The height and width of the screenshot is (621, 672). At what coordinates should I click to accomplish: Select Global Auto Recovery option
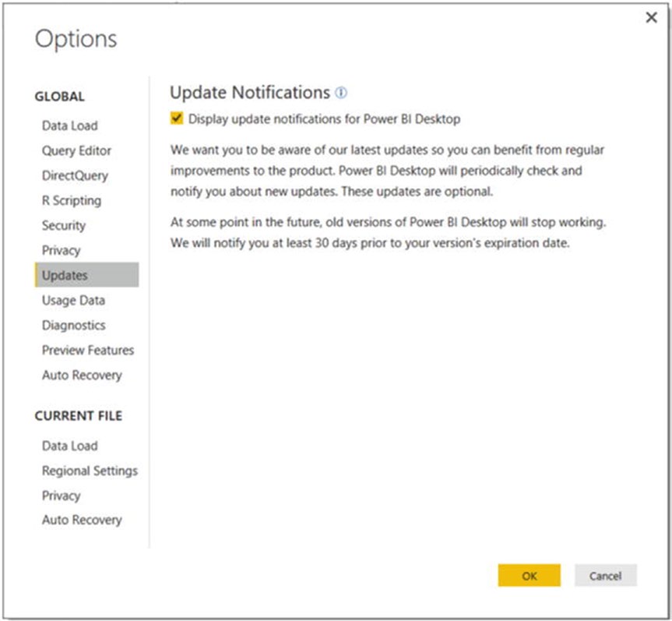coord(82,376)
